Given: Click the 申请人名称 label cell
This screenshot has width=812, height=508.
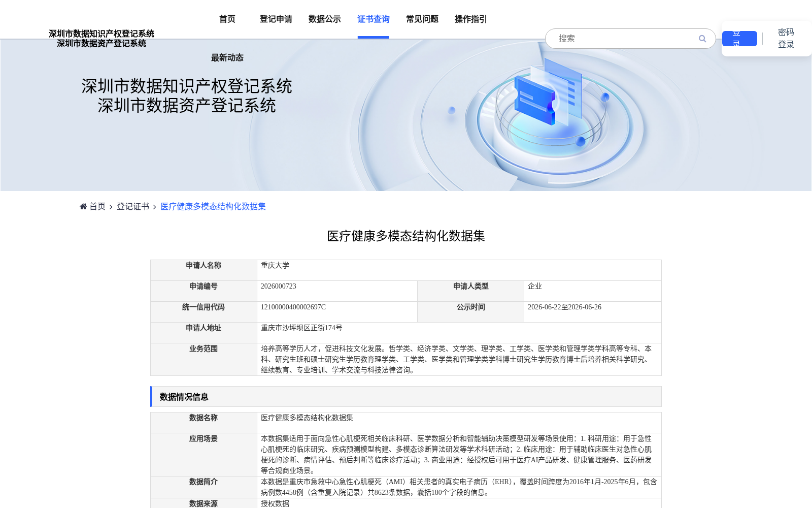Looking at the screenshot, I should [x=204, y=270].
